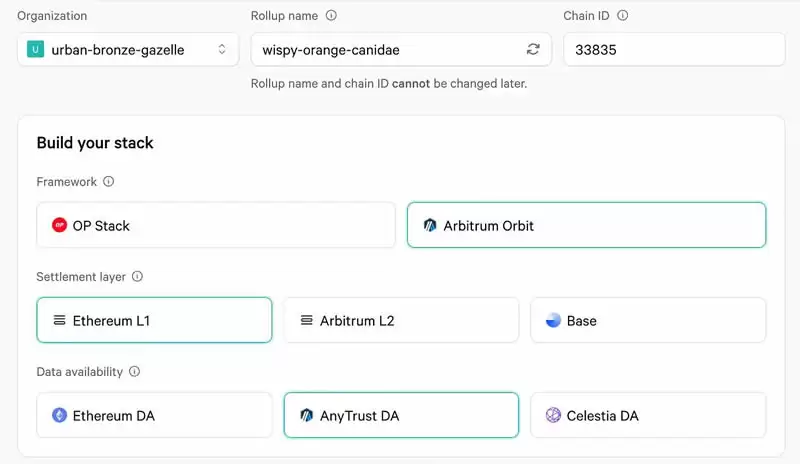The height and width of the screenshot is (464, 800).
Task: Select OP Stack framework option
Action: pyautogui.click(x=216, y=225)
